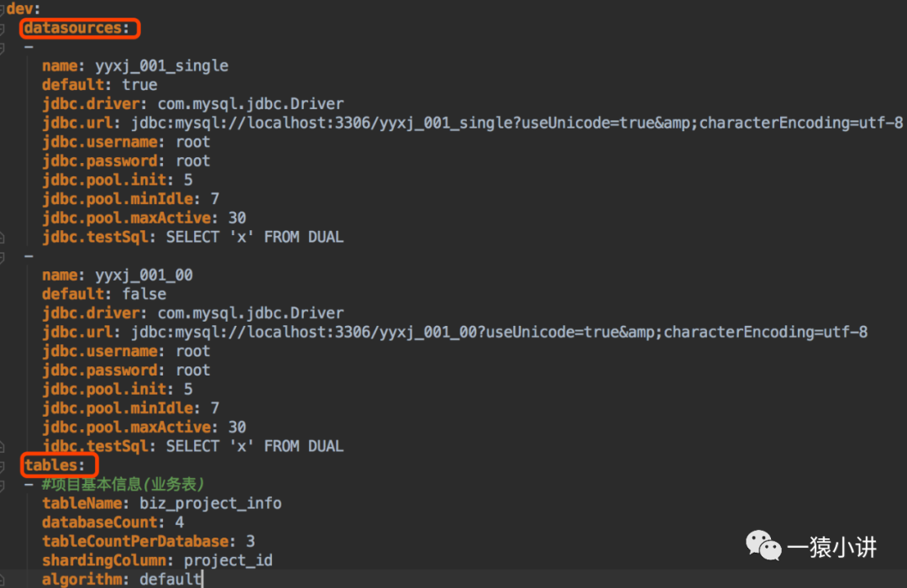Click the jdbc.url containing 'yyxj_001_00?useUnicode'

[454, 332]
